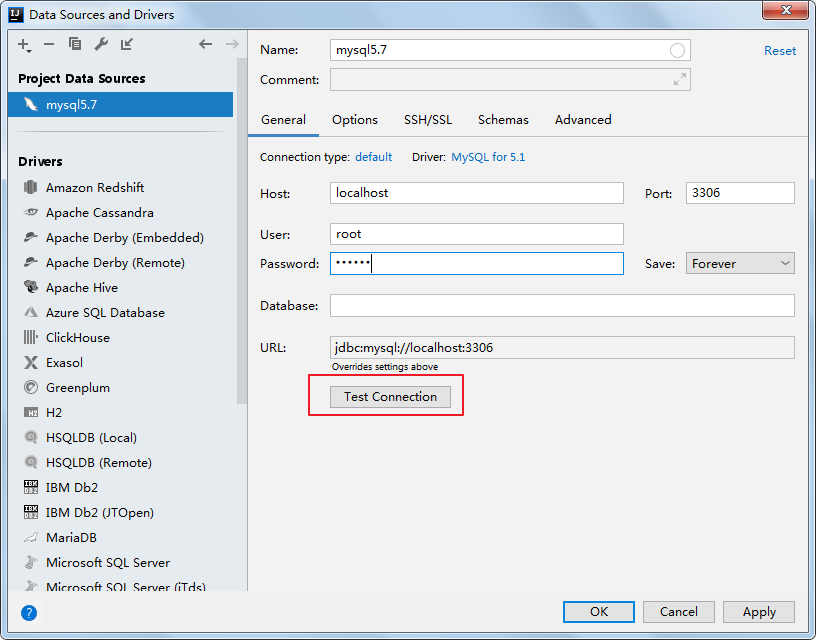Click the Add data source plus icon
Image resolution: width=816 pixels, height=640 pixels.
24,45
